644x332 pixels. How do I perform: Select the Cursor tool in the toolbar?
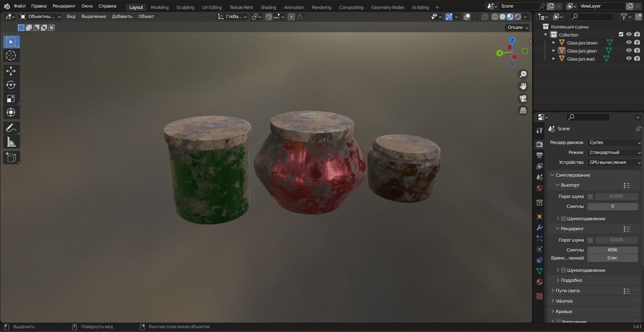click(x=11, y=55)
